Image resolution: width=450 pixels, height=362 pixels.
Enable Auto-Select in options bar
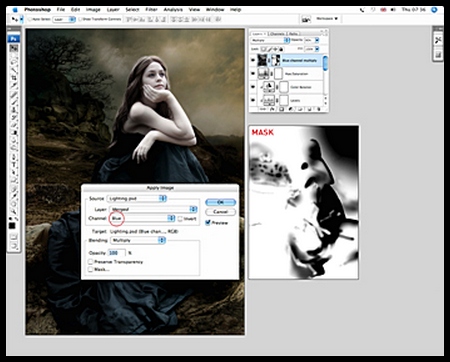pos(30,19)
